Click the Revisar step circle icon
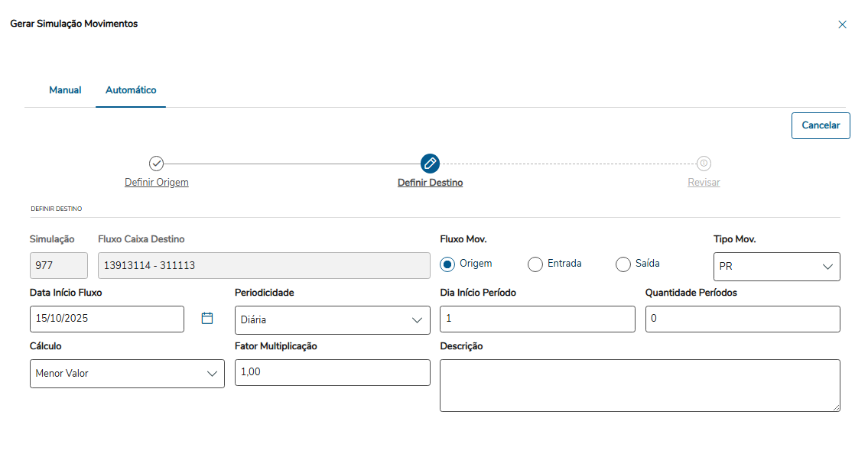The image size is (868, 470). click(704, 163)
